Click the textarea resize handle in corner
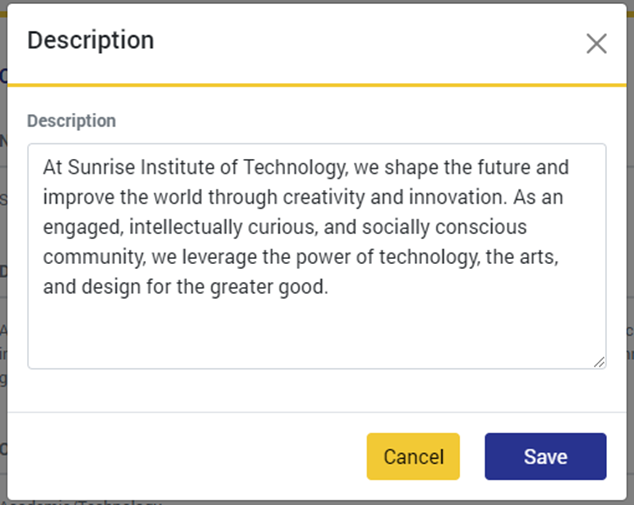 [599, 362]
